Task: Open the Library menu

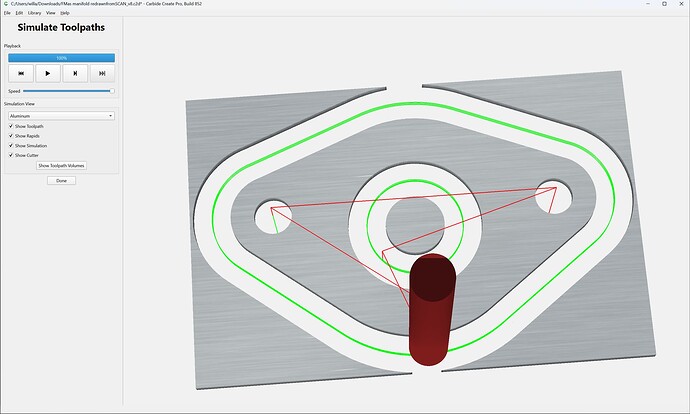Action: pos(34,13)
